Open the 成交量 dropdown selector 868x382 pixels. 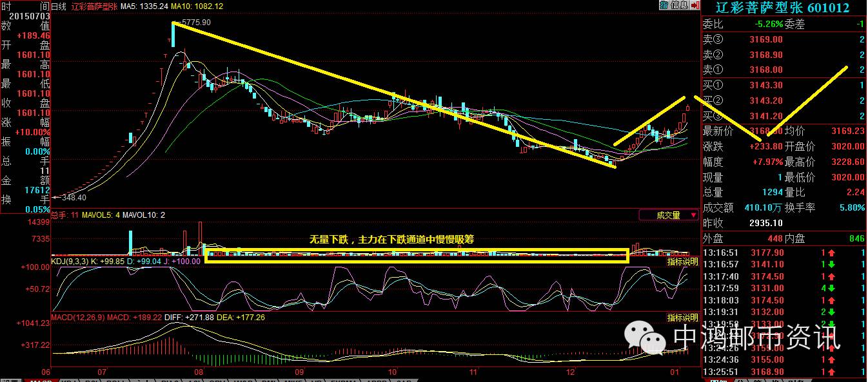669,215
